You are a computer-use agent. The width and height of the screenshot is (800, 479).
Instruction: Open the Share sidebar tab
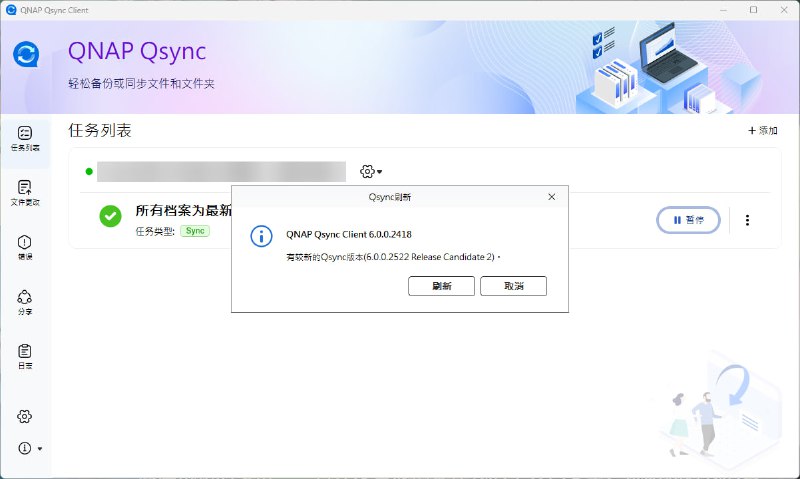[x=25, y=302]
